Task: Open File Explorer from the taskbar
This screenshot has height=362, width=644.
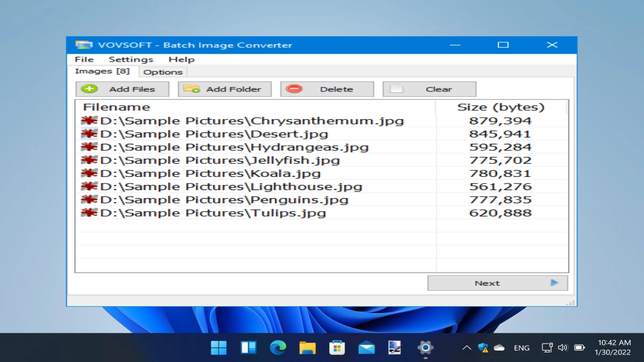Action: (x=307, y=347)
